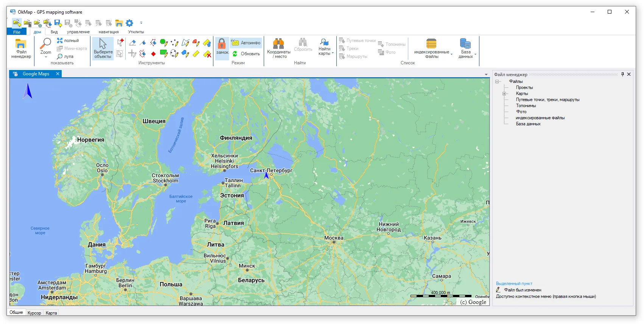Click the лупа magnifier icon

pos(60,56)
